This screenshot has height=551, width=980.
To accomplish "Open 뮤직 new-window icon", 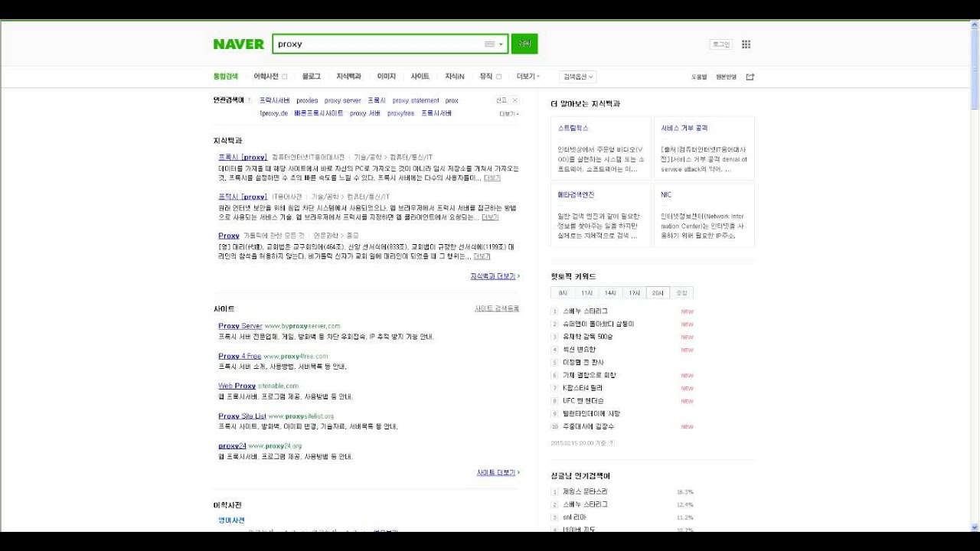I will tap(498, 77).
